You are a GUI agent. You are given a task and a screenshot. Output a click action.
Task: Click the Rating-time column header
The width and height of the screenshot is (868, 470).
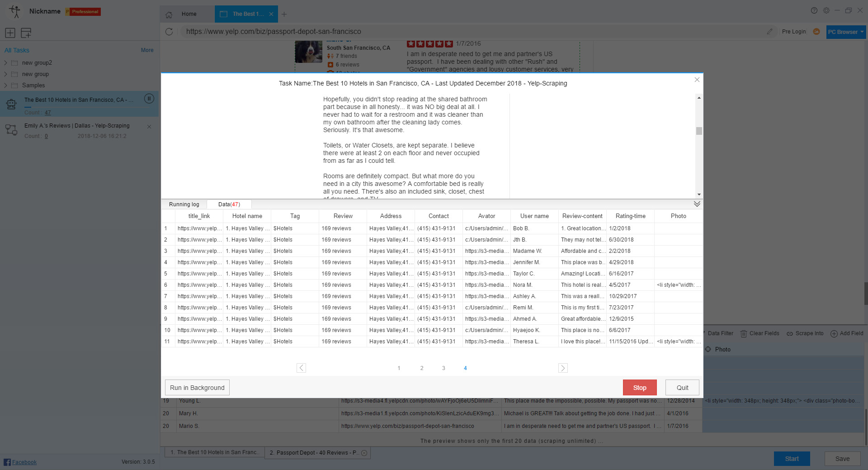click(x=630, y=216)
